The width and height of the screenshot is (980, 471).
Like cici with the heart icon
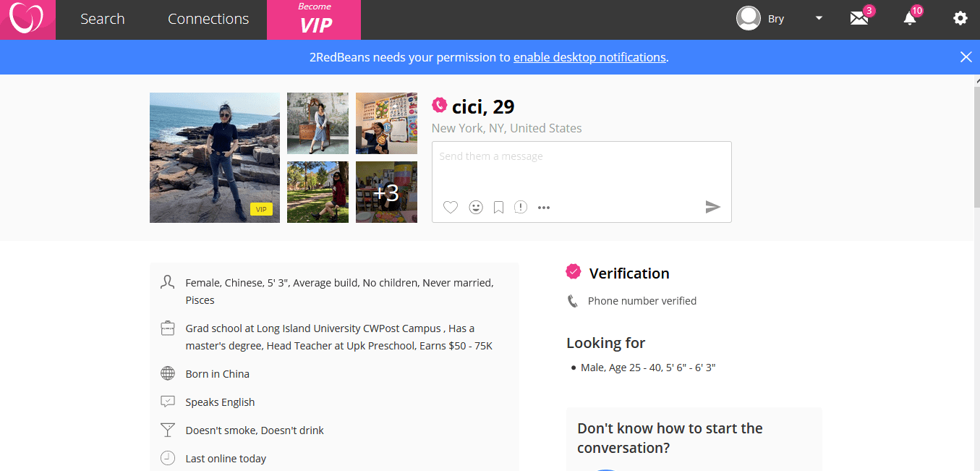pos(451,208)
